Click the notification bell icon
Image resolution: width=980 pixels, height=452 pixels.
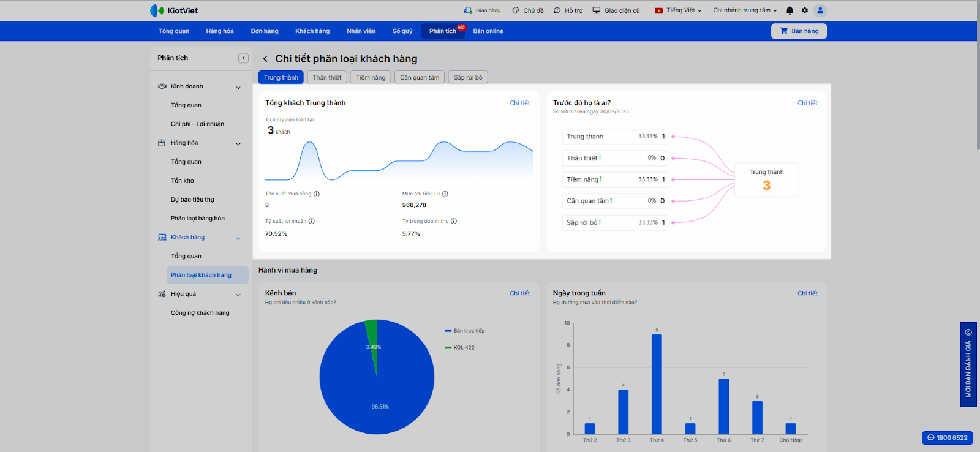click(790, 10)
